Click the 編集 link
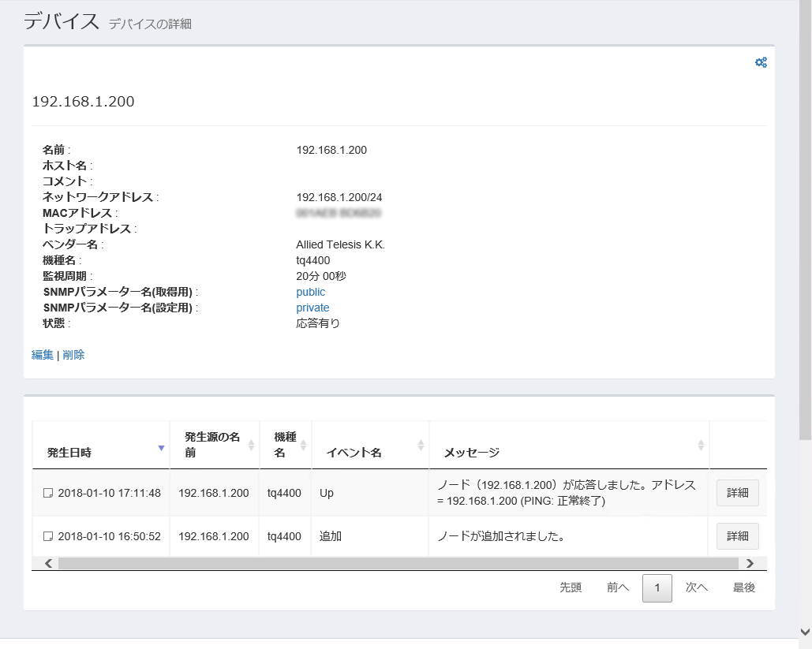The width and height of the screenshot is (812, 649). 43,355
